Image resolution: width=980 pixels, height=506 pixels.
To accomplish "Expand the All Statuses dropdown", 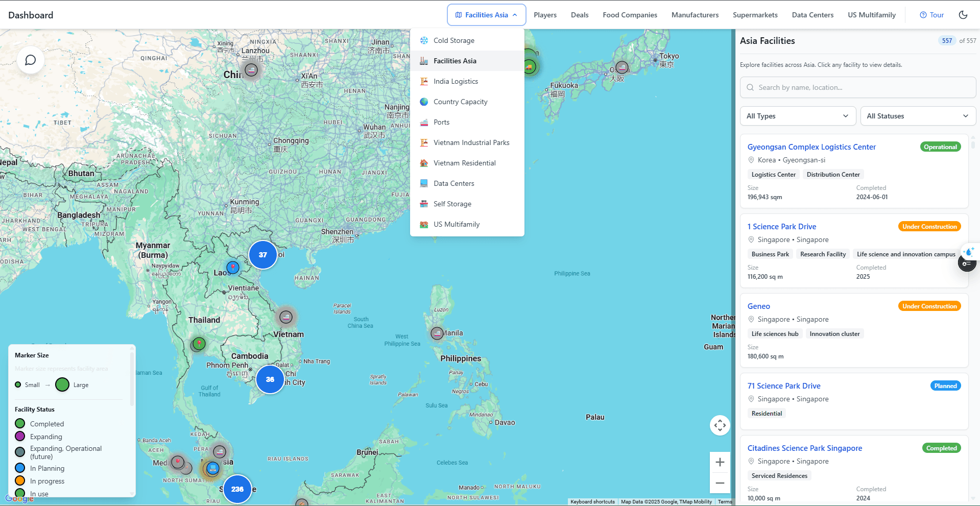I will click(x=918, y=116).
